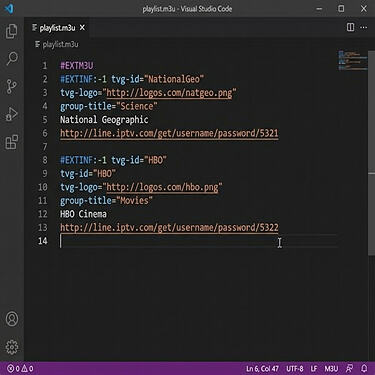Change file encoding UTF-8
The height and width of the screenshot is (375, 375).
coord(295,368)
